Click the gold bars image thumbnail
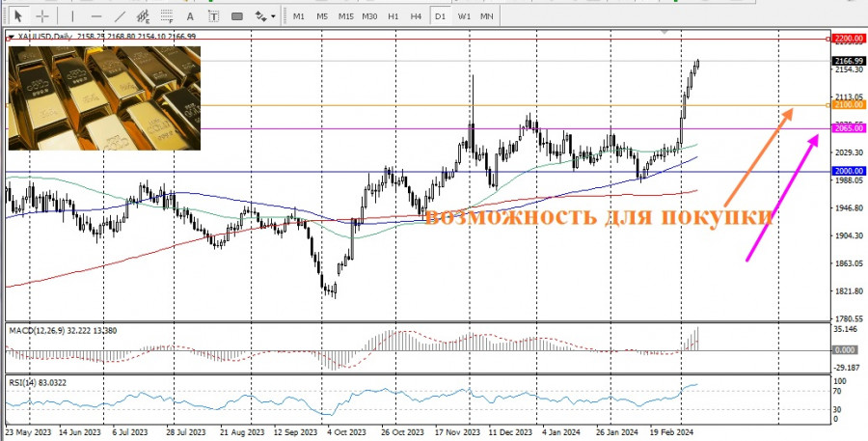 tap(104, 98)
